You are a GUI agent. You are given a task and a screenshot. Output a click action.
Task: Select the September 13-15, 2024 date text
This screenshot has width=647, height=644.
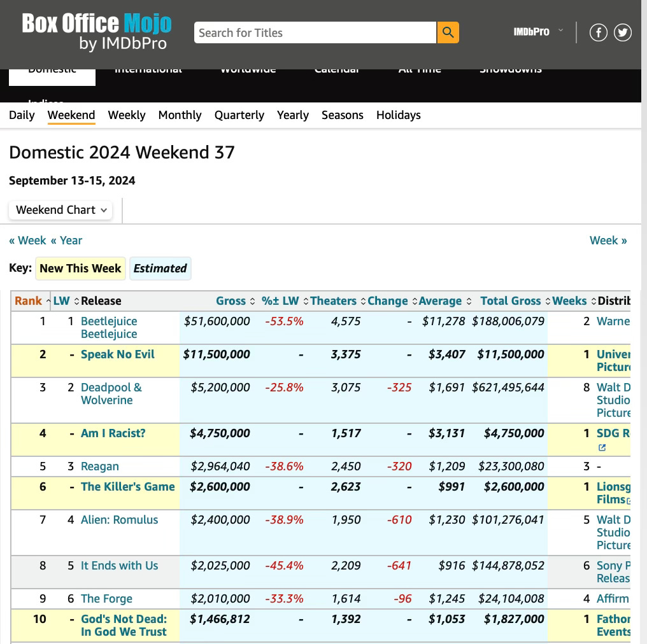(x=72, y=181)
